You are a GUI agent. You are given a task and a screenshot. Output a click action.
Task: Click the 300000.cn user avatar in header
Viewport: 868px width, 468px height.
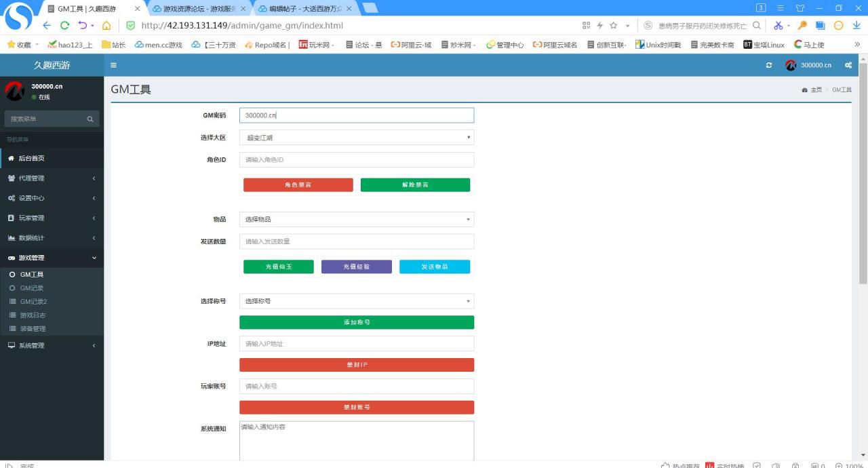tap(791, 65)
